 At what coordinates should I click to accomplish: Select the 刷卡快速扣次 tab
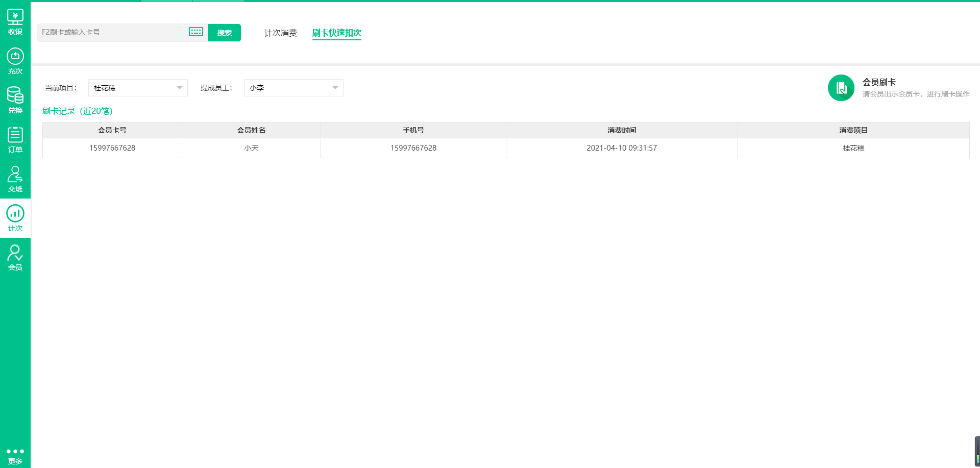click(336, 33)
